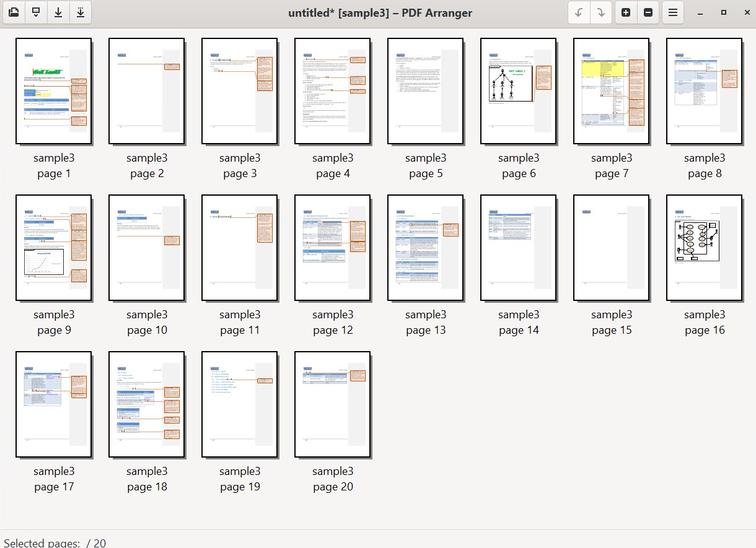Screen dimensions: 756x548
Task: Zoom out with the minus icon
Action: point(648,12)
